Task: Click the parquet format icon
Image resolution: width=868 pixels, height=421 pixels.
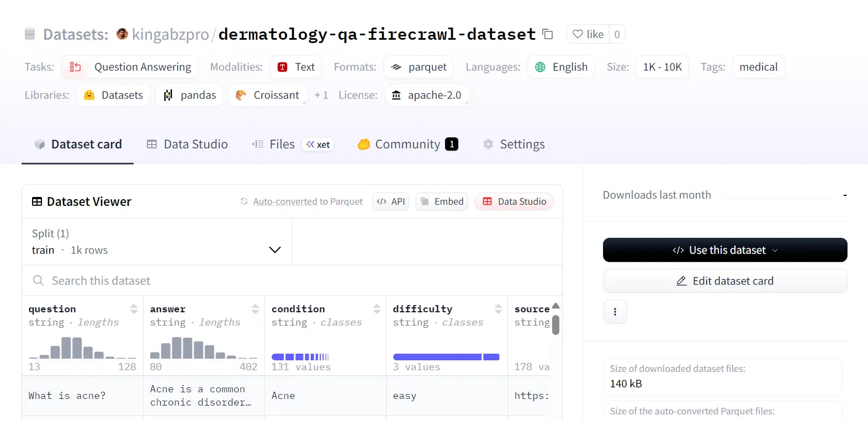Action: point(396,67)
